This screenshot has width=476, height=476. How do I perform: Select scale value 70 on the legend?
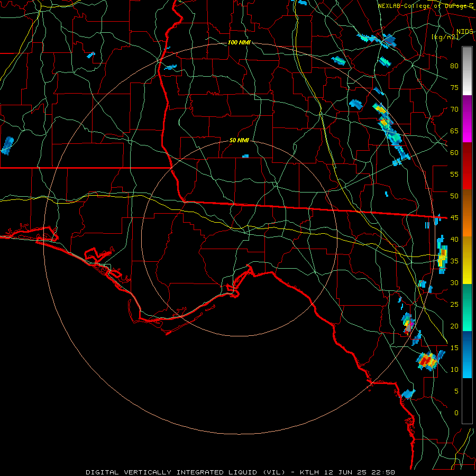454,109
